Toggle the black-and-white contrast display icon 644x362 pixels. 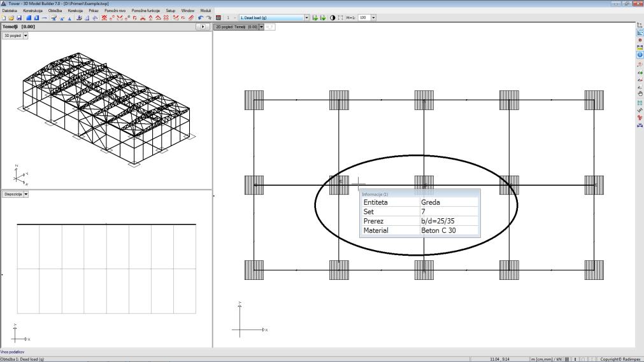click(x=333, y=18)
